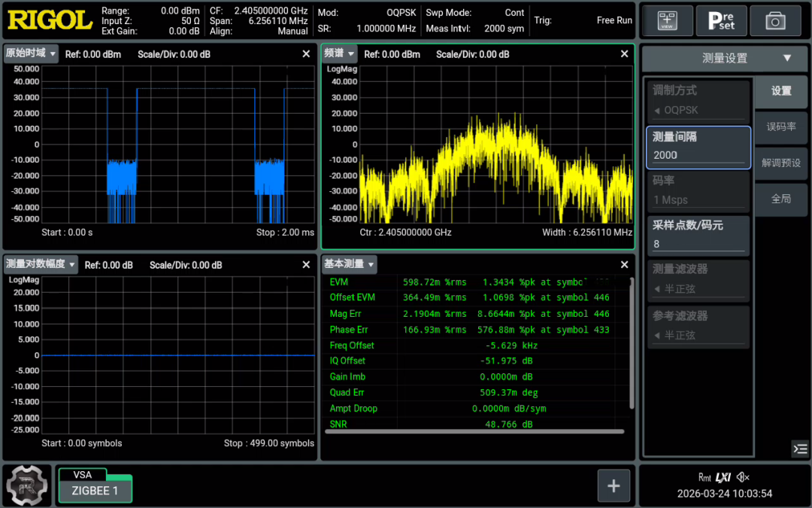
Task: Click the results table vertical scrollbar
Action: point(632,343)
